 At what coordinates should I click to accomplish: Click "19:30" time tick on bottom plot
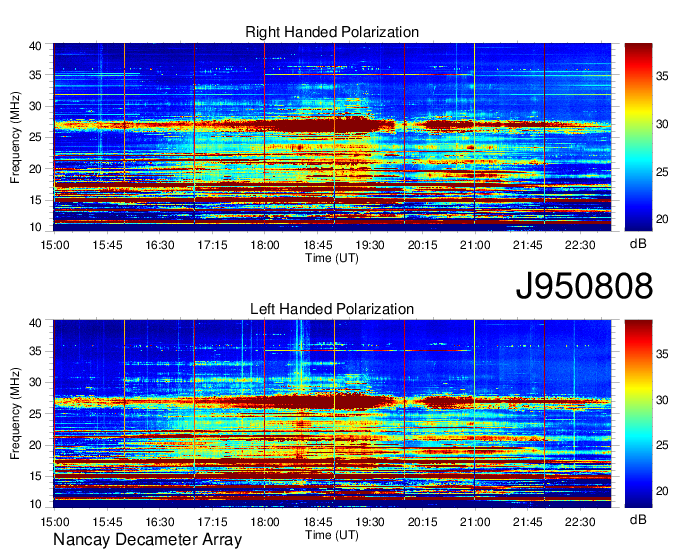tap(370, 522)
